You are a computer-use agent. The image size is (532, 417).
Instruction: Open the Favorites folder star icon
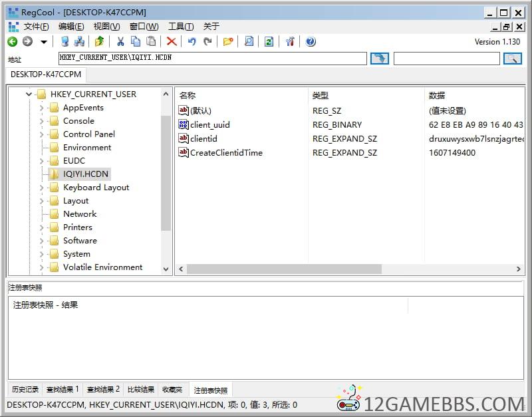pyautogui.click(x=228, y=42)
